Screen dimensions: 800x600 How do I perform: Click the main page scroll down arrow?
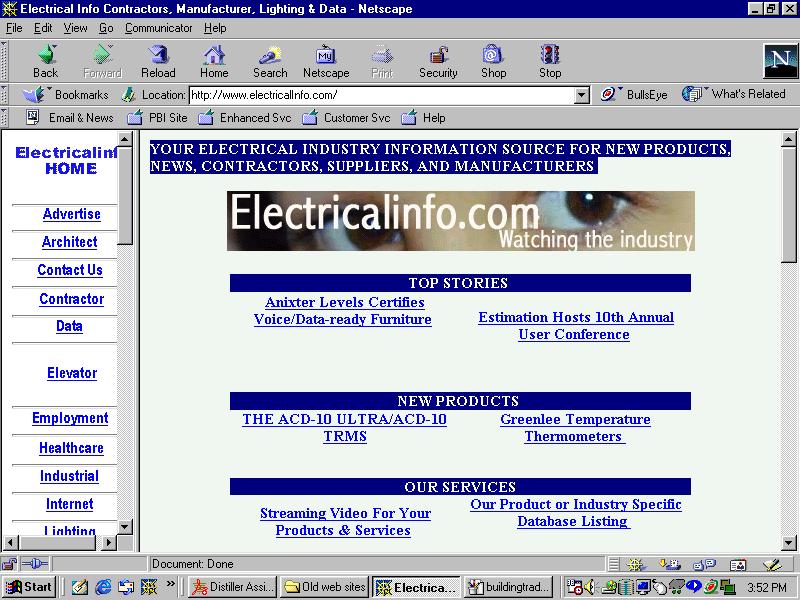click(x=788, y=543)
